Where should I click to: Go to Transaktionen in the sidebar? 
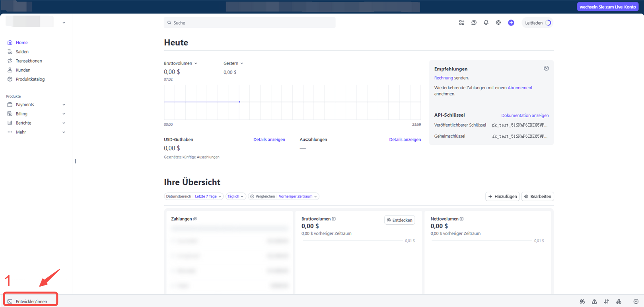click(x=29, y=61)
